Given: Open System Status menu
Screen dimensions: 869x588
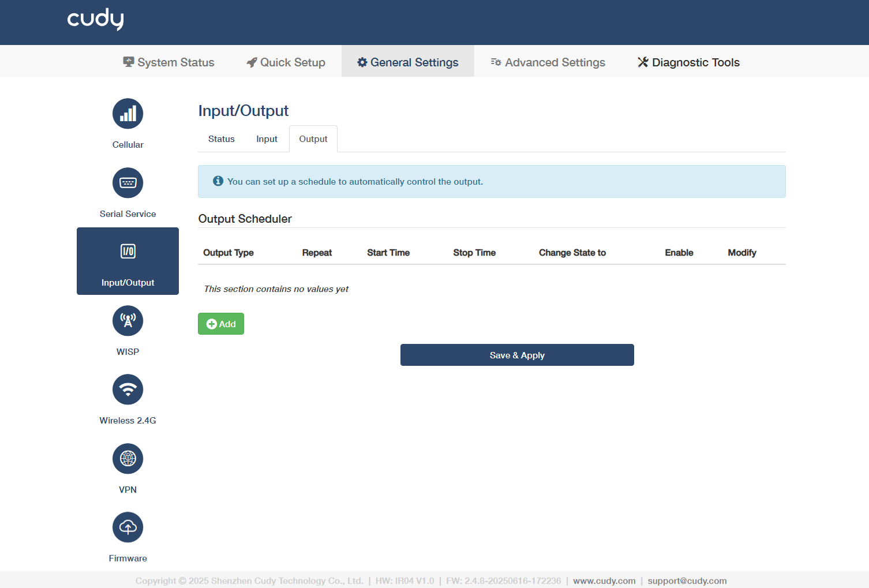Looking at the screenshot, I should 168,62.
